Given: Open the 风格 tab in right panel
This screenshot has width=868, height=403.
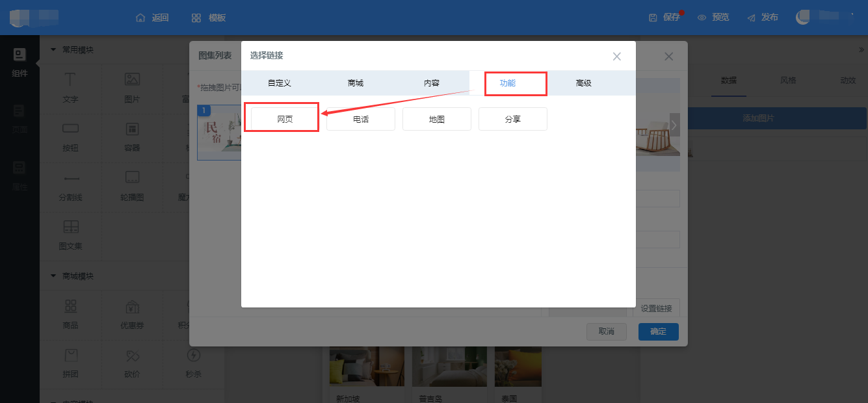Looking at the screenshot, I should [788, 81].
